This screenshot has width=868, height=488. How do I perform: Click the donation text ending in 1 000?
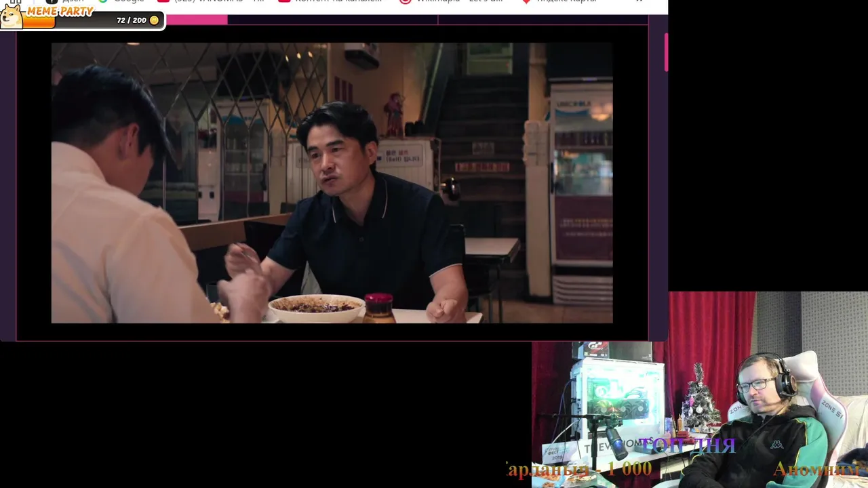pyautogui.click(x=578, y=468)
